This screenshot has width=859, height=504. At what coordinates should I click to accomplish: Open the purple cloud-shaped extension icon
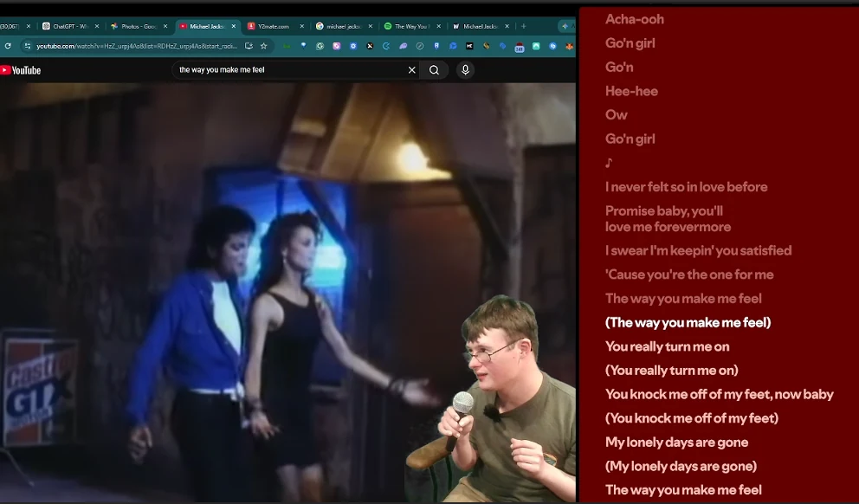pos(404,46)
